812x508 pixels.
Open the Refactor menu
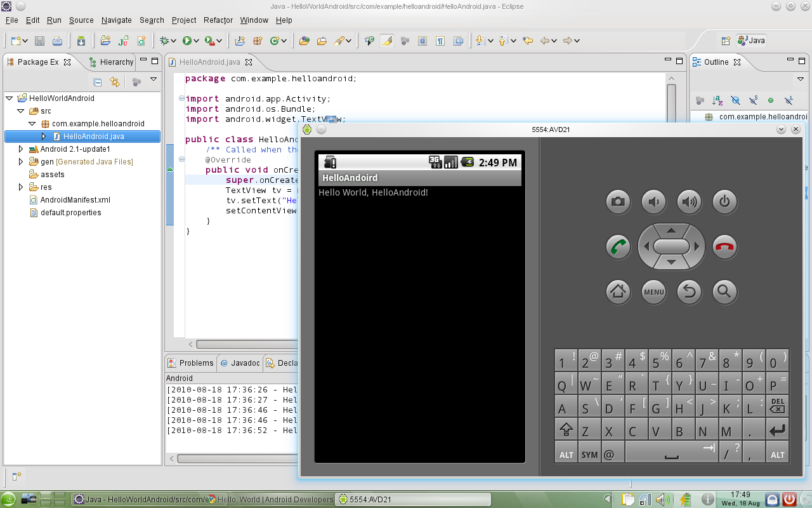coord(218,20)
